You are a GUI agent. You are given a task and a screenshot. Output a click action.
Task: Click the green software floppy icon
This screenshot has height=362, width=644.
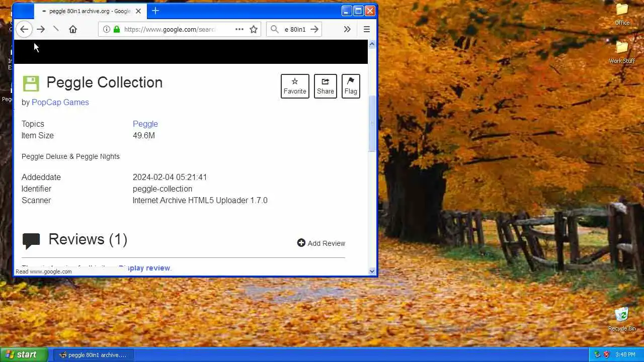31,83
